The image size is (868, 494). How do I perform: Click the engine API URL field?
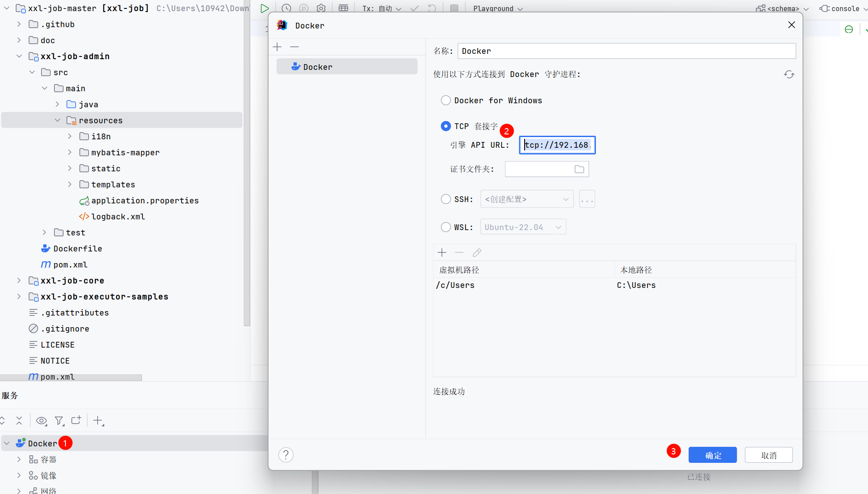[557, 145]
